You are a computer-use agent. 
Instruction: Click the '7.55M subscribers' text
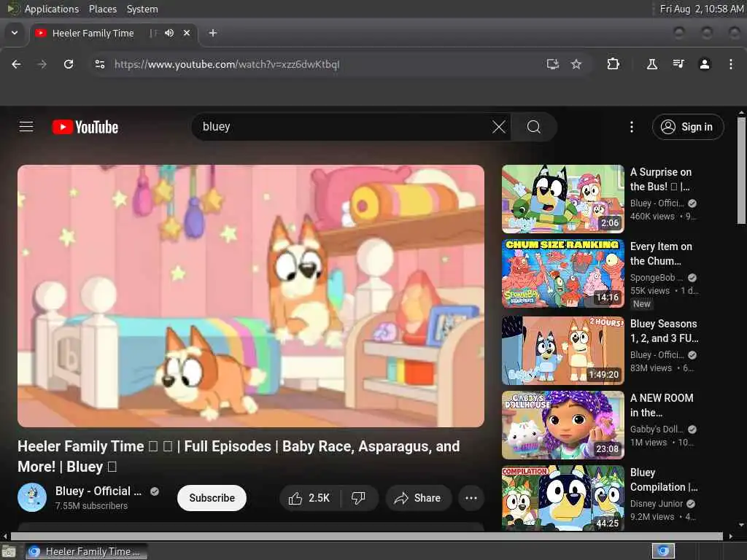pos(91,506)
